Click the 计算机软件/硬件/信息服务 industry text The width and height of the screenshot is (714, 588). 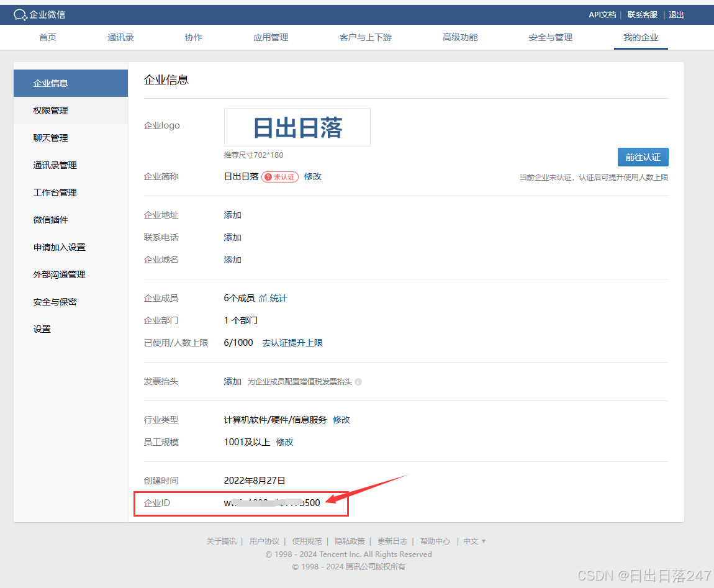[275, 420]
